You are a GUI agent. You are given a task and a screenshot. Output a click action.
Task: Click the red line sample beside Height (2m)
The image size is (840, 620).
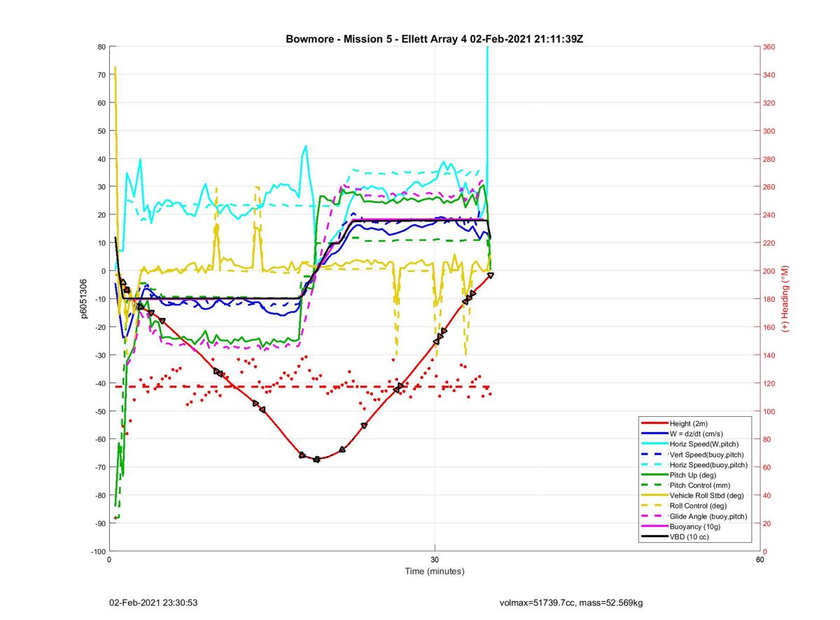tap(654, 423)
